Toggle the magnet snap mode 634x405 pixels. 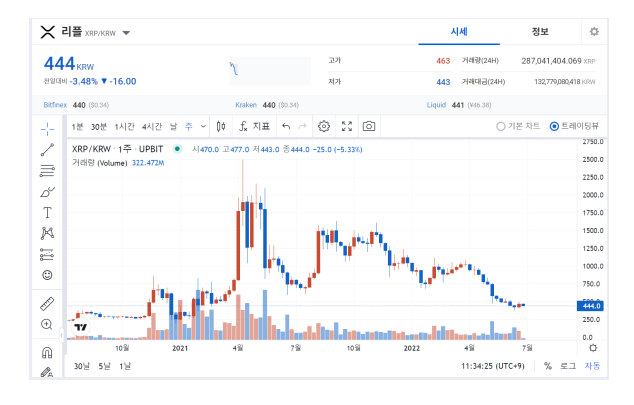coord(47,352)
